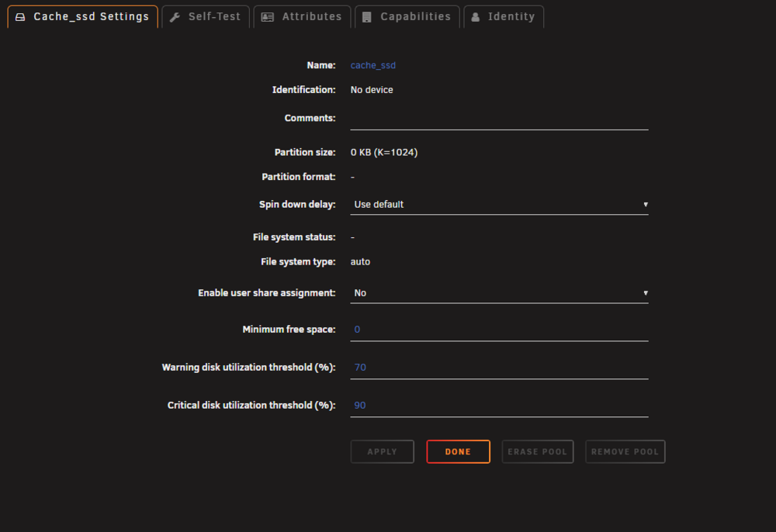Click the ID card icon on Attributes tab

point(268,17)
